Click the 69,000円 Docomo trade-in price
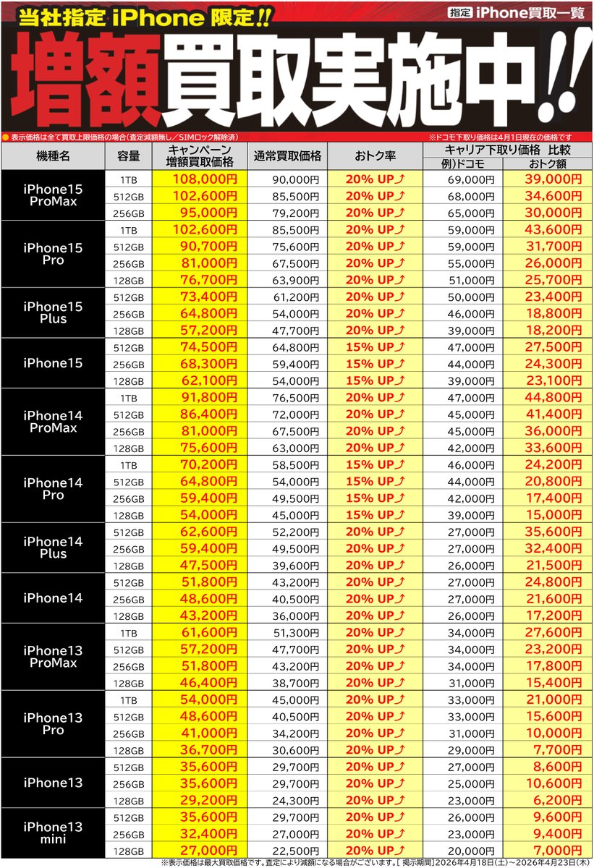The width and height of the screenshot is (594, 868). 472,179
